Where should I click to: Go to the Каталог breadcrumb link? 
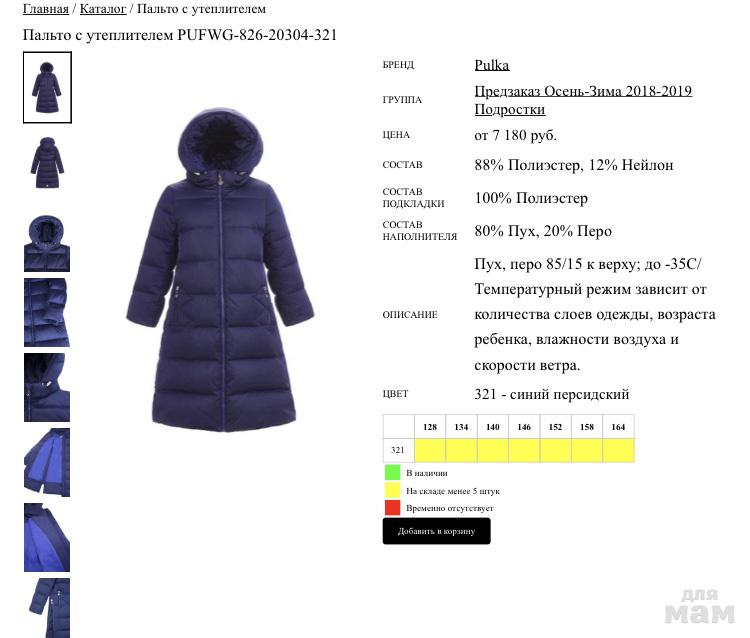point(103,9)
